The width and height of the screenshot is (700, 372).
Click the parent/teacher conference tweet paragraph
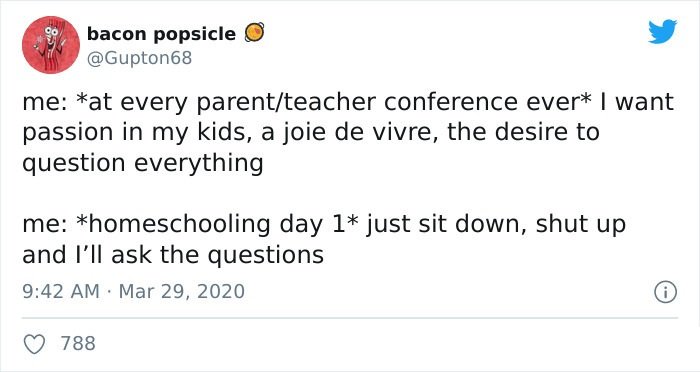click(348, 133)
